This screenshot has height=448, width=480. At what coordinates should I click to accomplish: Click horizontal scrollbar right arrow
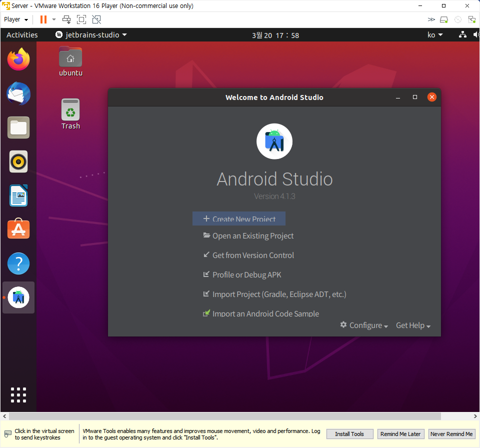click(475, 416)
